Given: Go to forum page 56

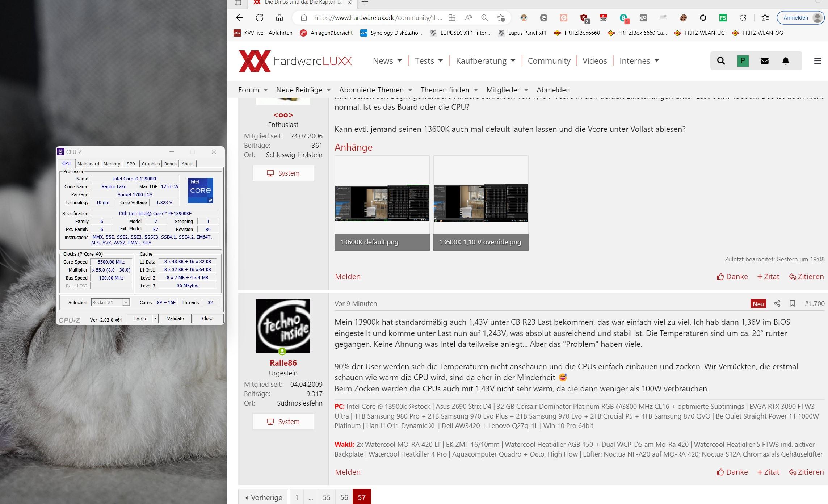Looking at the screenshot, I should (344, 497).
